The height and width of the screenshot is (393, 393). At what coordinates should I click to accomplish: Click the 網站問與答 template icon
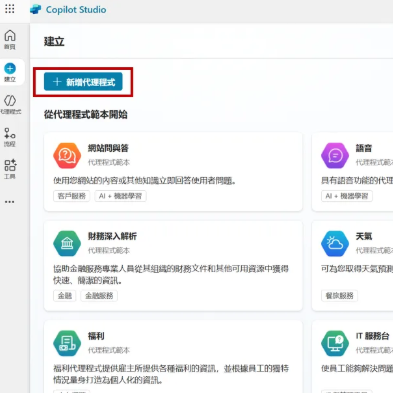(x=67, y=155)
